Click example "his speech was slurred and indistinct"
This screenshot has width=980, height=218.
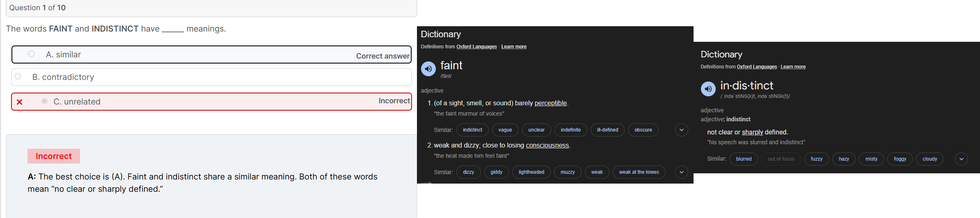tap(756, 142)
